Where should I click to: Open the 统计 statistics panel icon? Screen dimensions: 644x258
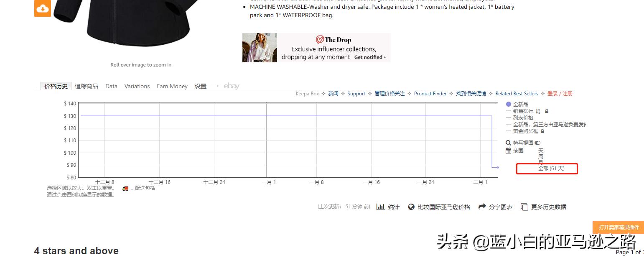pos(381,207)
